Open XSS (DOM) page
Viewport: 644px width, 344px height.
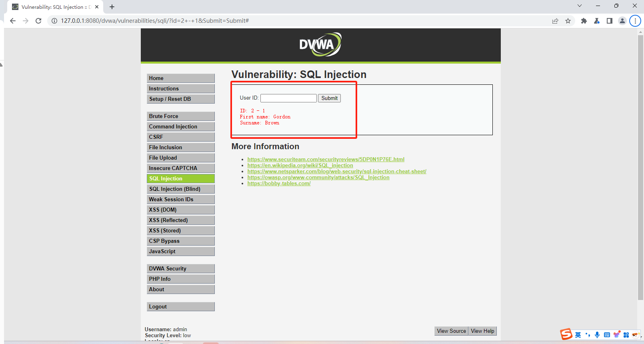pyautogui.click(x=181, y=210)
